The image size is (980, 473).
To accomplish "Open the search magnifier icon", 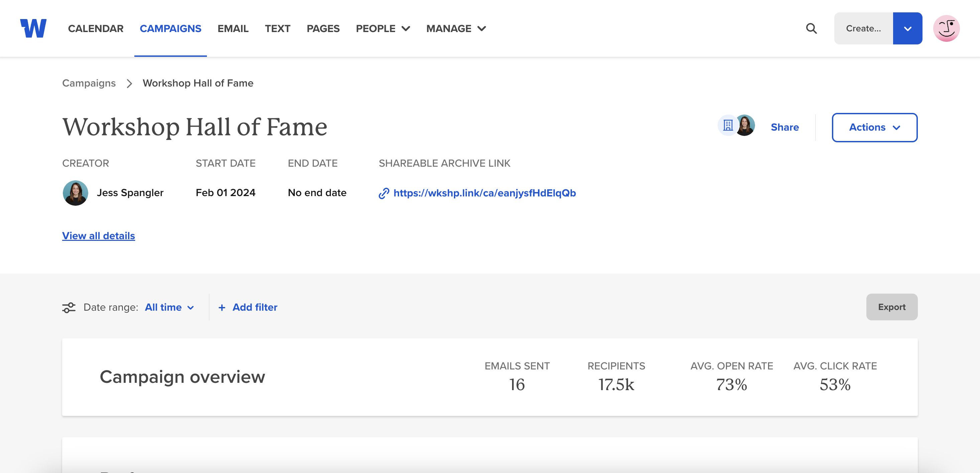I will [x=811, y=28].
